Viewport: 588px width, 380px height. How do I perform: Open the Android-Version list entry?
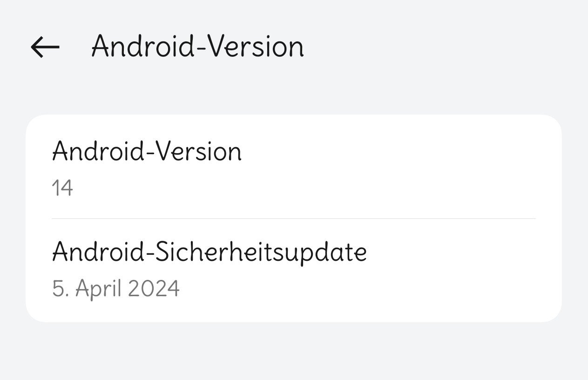pos(147,152)
